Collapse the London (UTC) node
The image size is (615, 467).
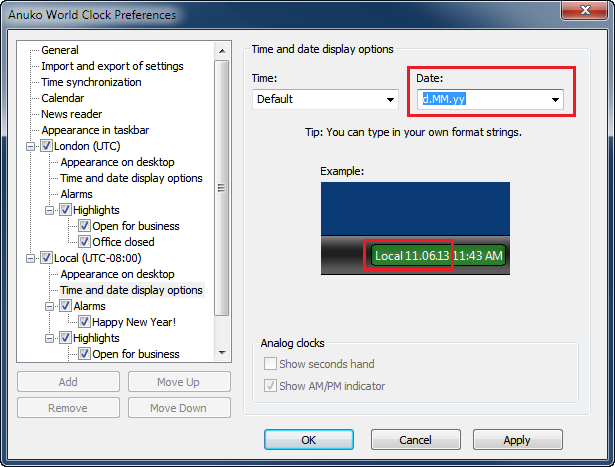(30, 147)
